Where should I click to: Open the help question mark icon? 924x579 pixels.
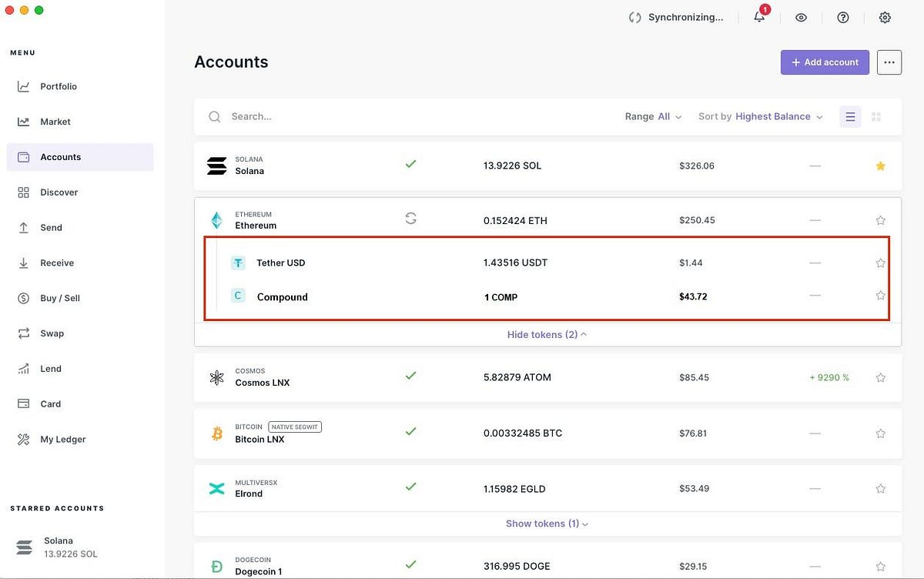point(843,17)
